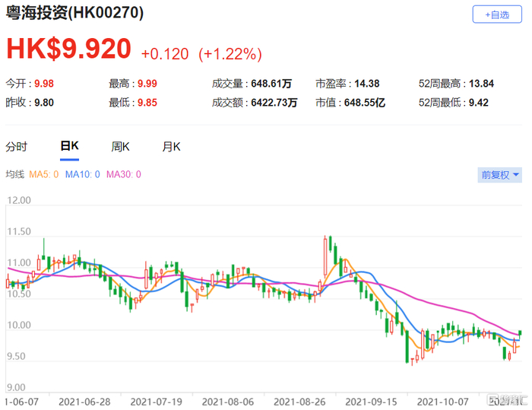Click the latest green candlestick at chart end
Screen dimensions: 532x410
[x=520, y=333]
